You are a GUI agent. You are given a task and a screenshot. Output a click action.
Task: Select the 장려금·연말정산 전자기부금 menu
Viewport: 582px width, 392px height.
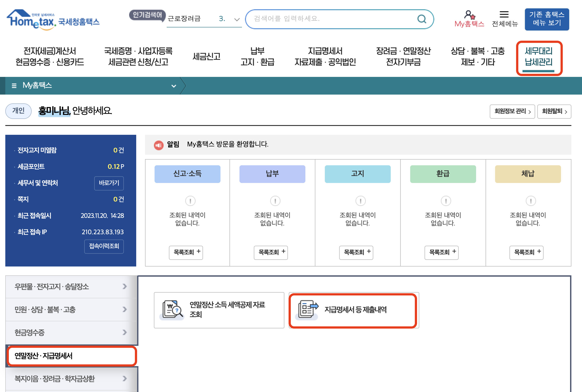(x=403, y=57)
